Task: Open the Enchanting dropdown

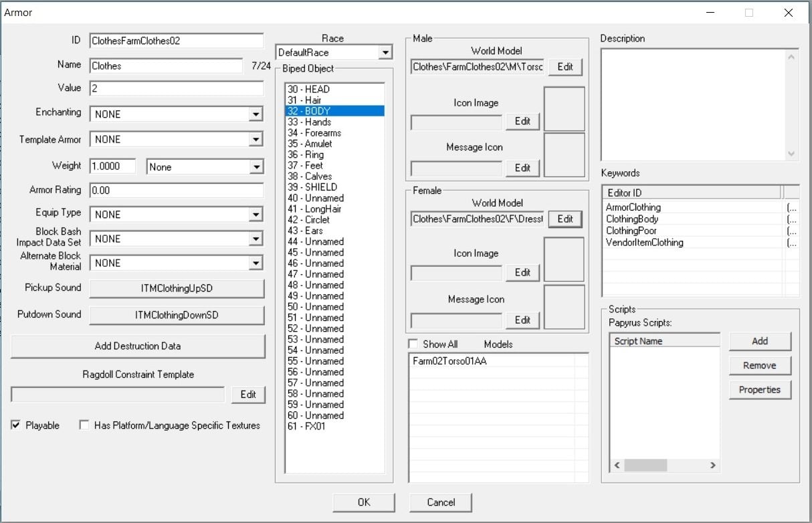Action: [256, 115]
